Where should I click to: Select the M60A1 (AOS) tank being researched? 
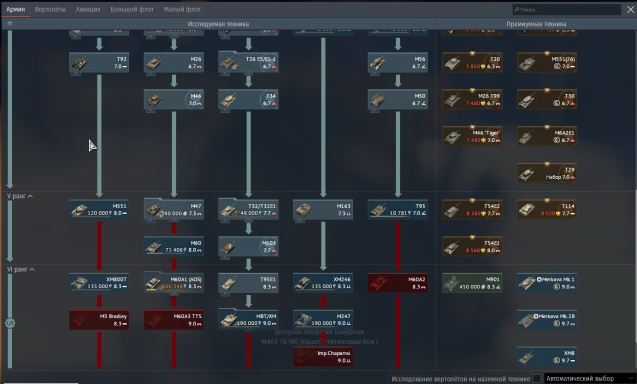tap(174, 283)
